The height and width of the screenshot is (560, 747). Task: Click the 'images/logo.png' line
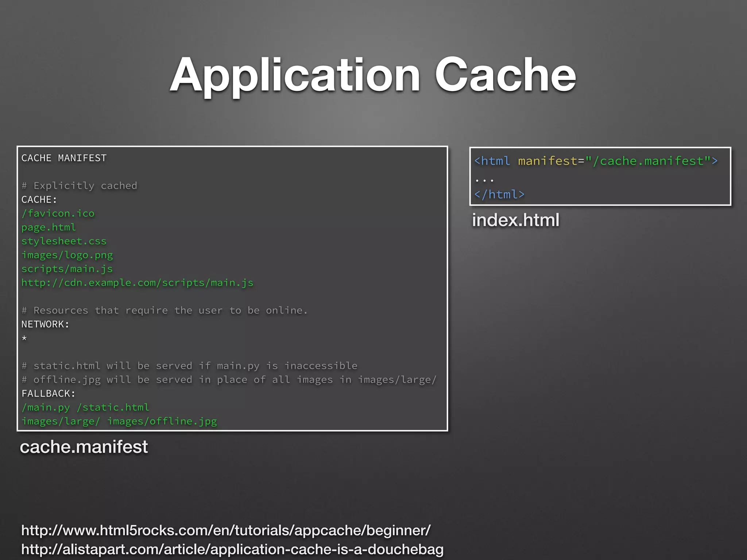(x=67, y=255)
